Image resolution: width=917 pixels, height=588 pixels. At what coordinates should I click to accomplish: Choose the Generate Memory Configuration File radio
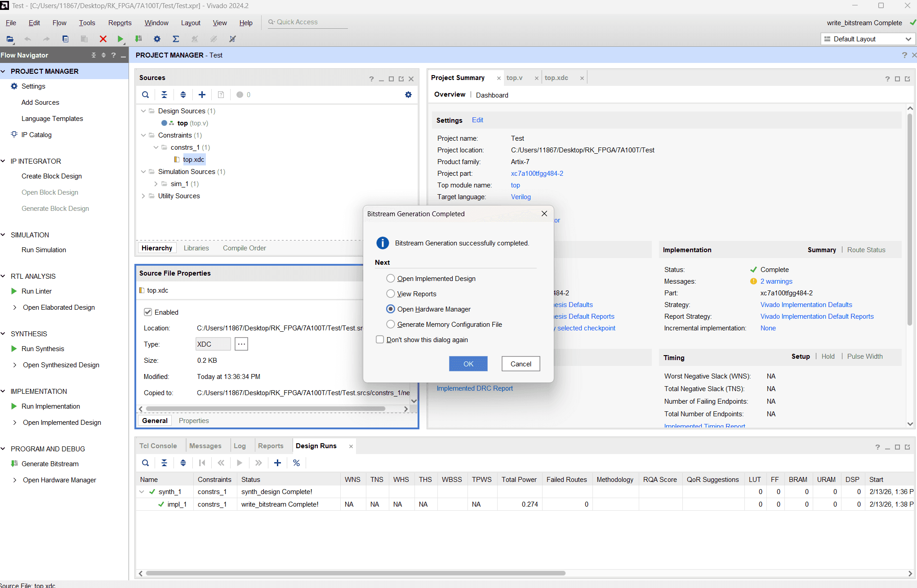(391, 325)
